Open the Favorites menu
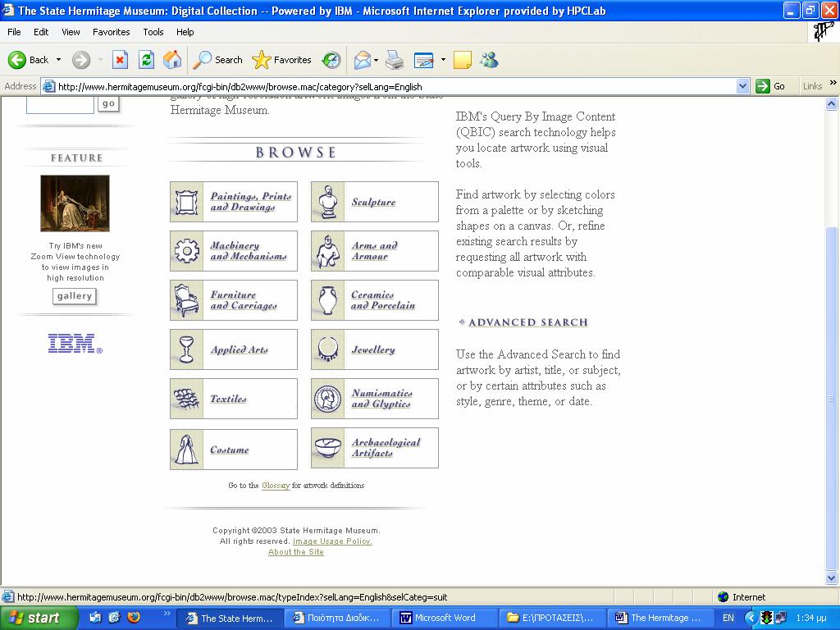This screenshot has width=840, height=630. point(111,32)
